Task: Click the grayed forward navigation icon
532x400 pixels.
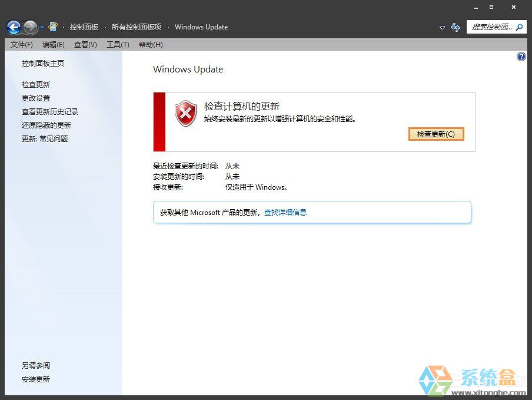Action: point(29,27)
